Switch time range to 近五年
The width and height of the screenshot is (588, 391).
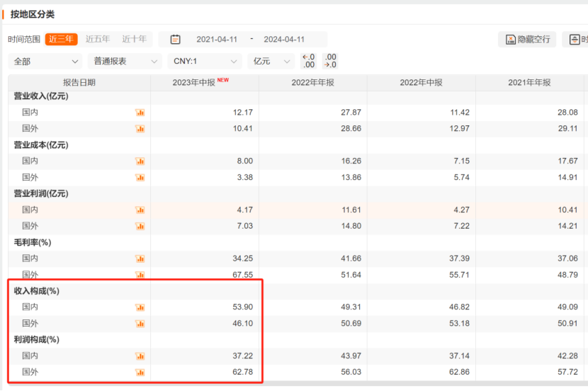coord(98,40)
